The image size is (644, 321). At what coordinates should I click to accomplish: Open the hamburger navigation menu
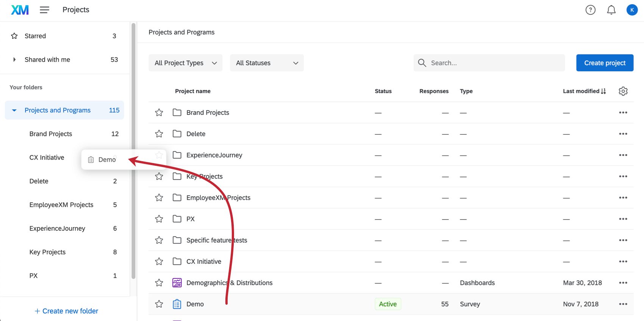(44, 10)
